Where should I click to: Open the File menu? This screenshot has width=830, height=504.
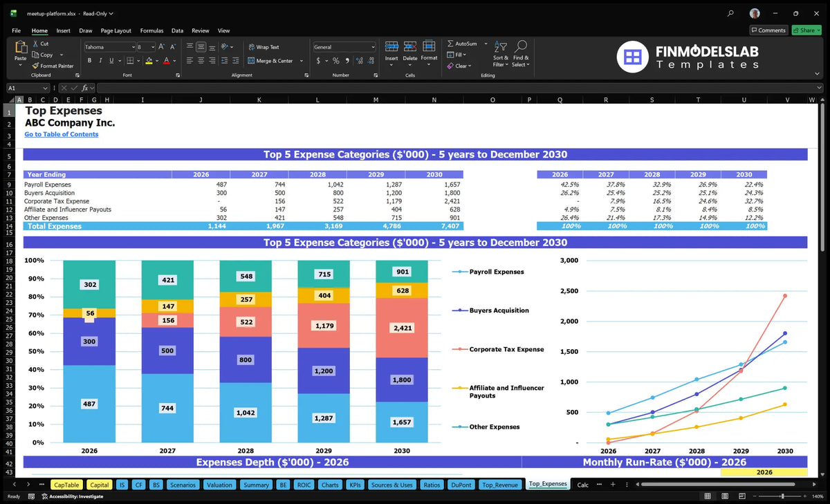(16, 30)
